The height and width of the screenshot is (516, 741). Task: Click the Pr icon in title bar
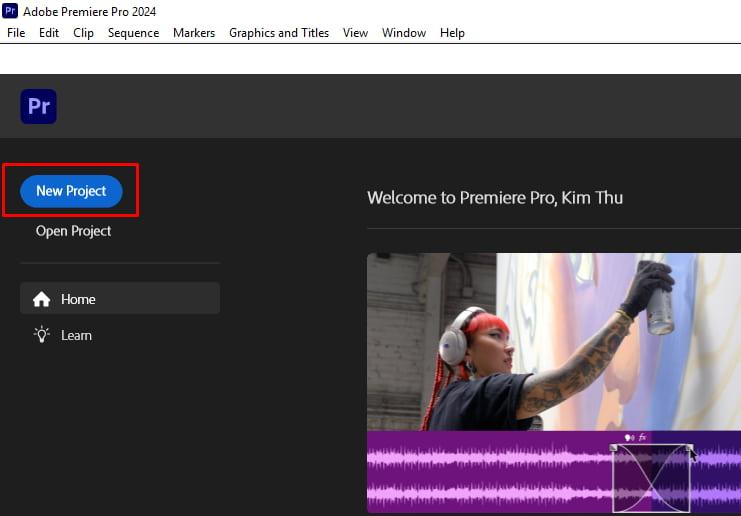(x=10, y=11)
